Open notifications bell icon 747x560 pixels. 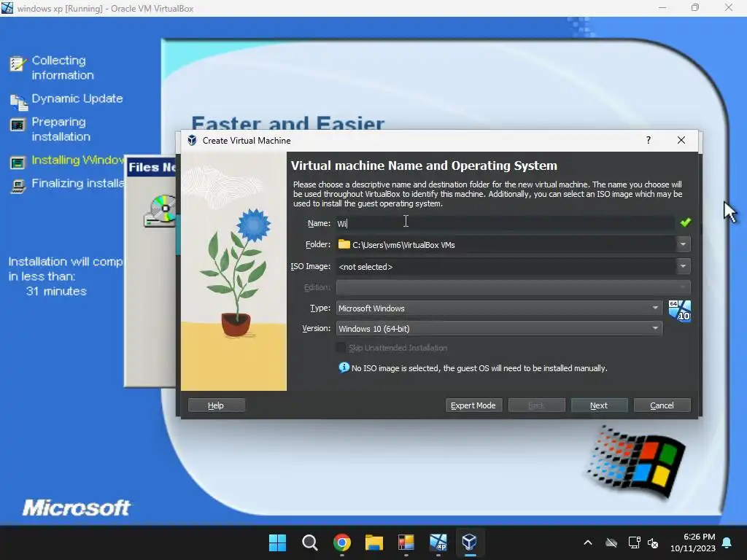[x=727, y=542]
